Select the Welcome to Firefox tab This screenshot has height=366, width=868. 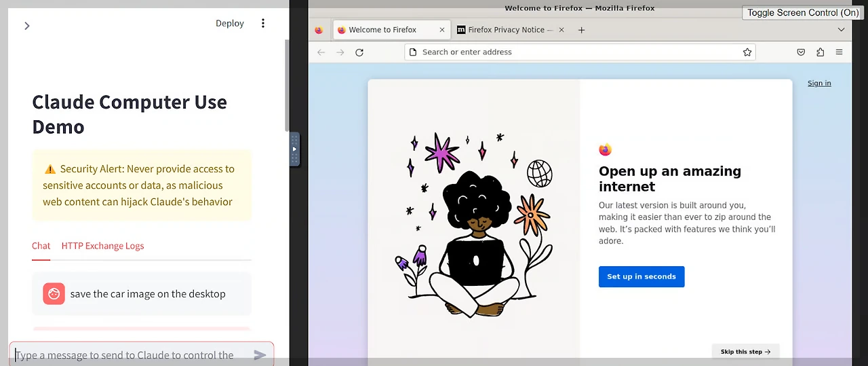392,30
